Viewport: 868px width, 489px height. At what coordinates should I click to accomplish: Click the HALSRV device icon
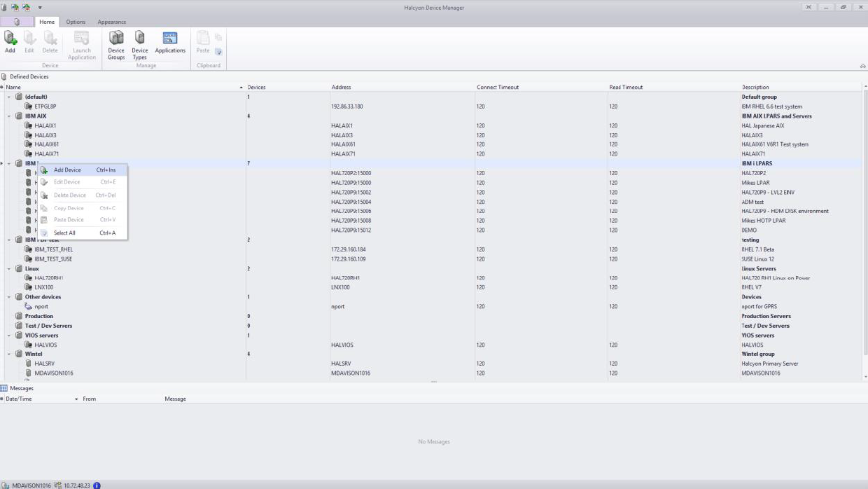point(29,364)
